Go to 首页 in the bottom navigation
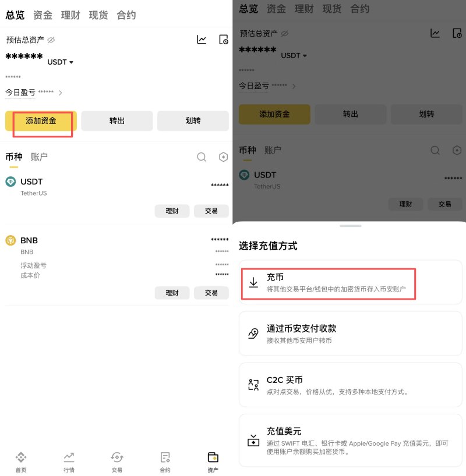The width and height of the screenshot is (466, 476). (x=21, y=462)
